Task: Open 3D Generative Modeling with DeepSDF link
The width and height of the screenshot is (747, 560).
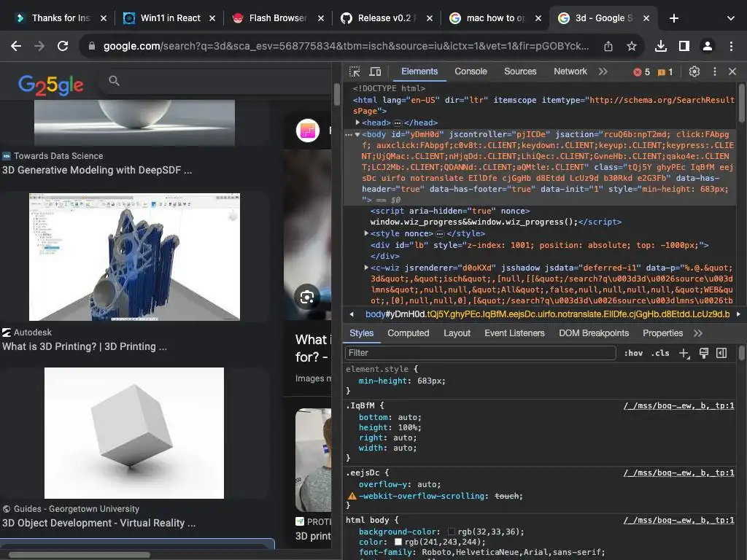Action: click(97, 170)
